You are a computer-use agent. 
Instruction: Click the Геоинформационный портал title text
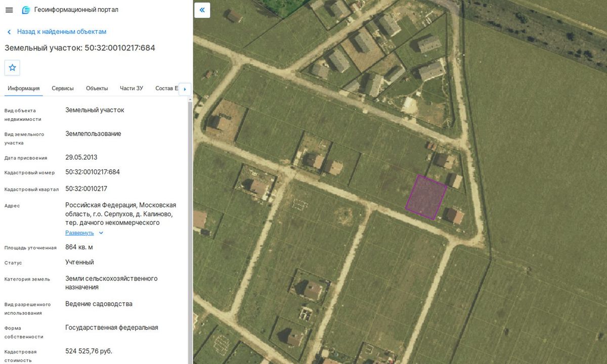[76, 10]
